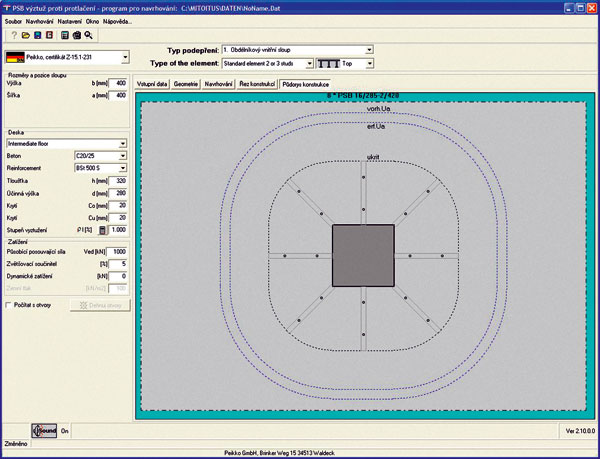Open the Peikko certificate country dropdown

tap(123, 58)
